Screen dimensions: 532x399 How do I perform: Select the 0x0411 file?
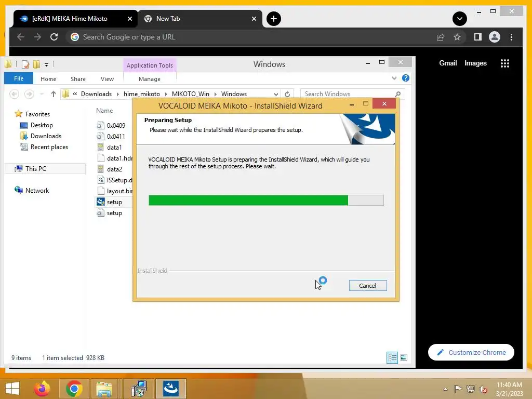(x=111, y=137)
